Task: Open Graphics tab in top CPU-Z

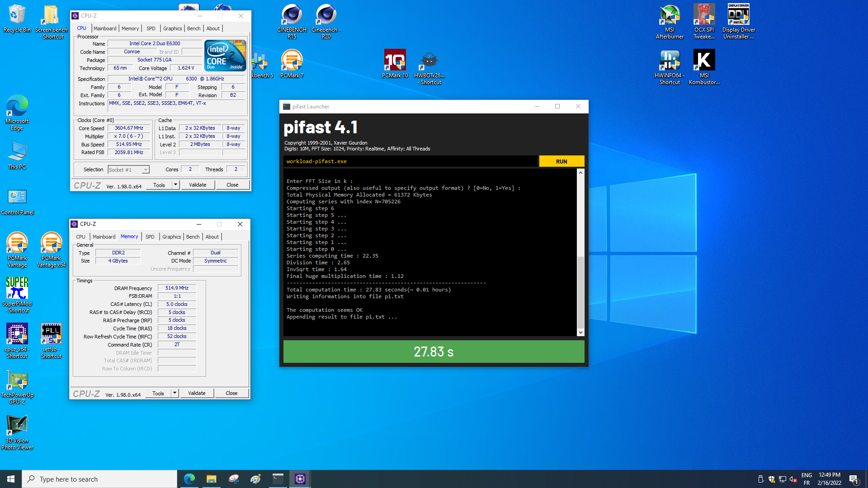Action: 173,28
